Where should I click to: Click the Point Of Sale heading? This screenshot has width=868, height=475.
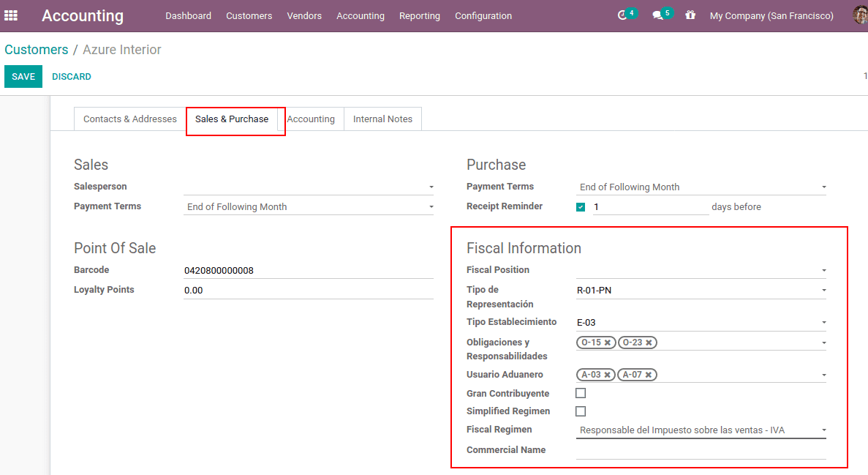pos(115,248)
